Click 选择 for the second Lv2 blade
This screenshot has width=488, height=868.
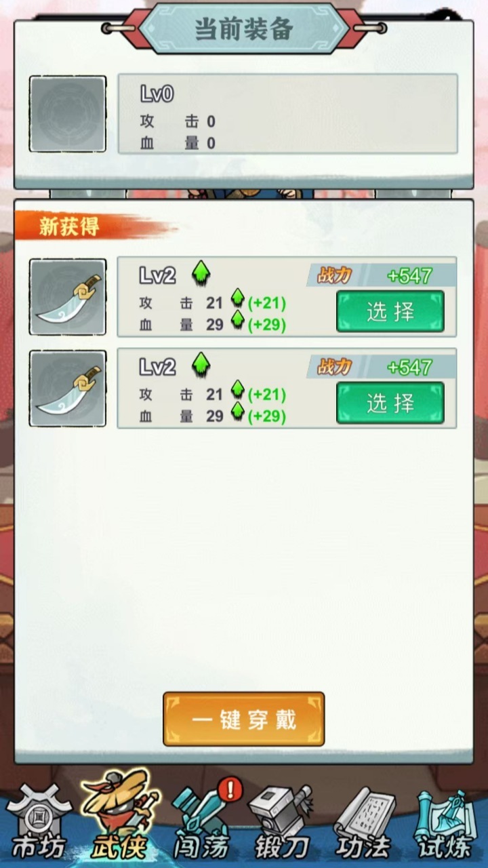coord(390,403)
